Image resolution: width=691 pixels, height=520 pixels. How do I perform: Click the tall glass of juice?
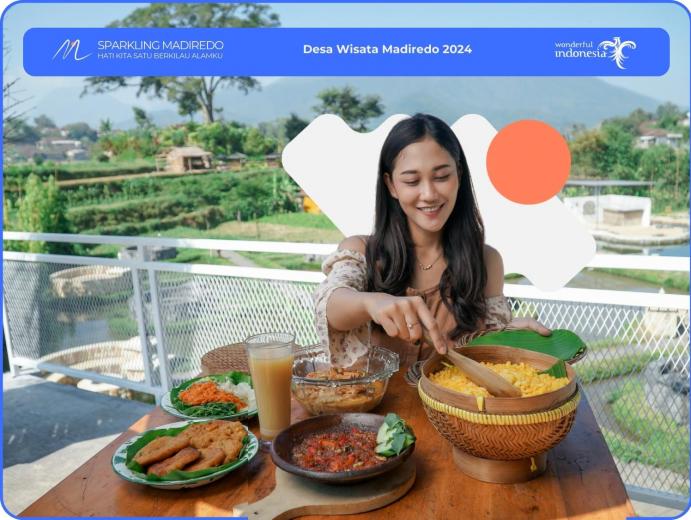[271, 387]
